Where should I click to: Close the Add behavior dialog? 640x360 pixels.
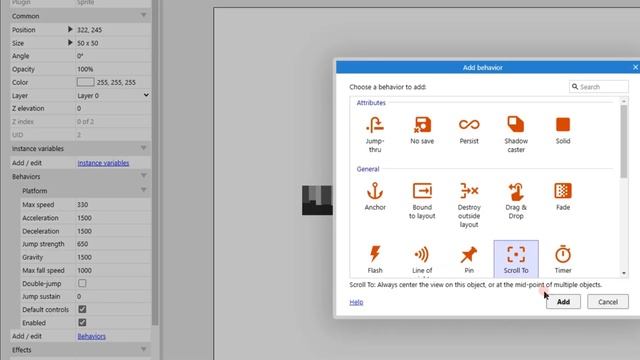(635, 67)
